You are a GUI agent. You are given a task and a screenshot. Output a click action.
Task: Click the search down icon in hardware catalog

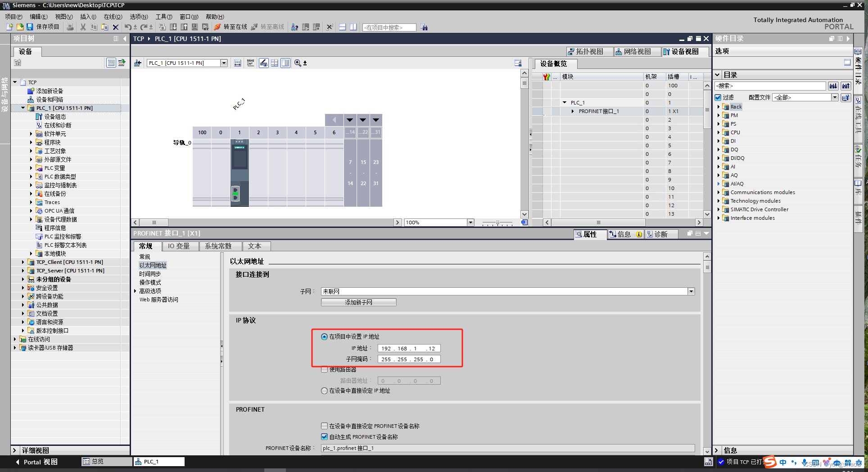(x=833, y=86)
